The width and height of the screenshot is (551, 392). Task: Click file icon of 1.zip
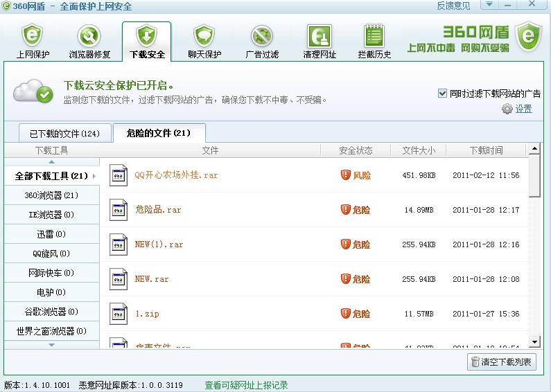(x=119, y=314)
